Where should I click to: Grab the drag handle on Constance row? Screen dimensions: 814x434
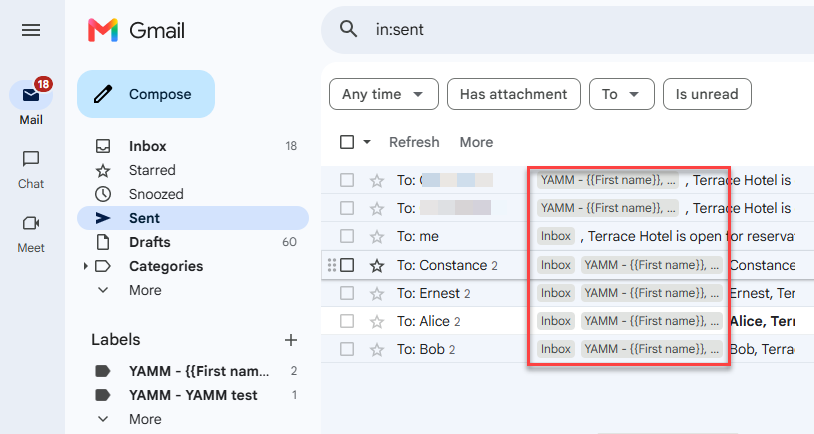click(x=332, y=265)
